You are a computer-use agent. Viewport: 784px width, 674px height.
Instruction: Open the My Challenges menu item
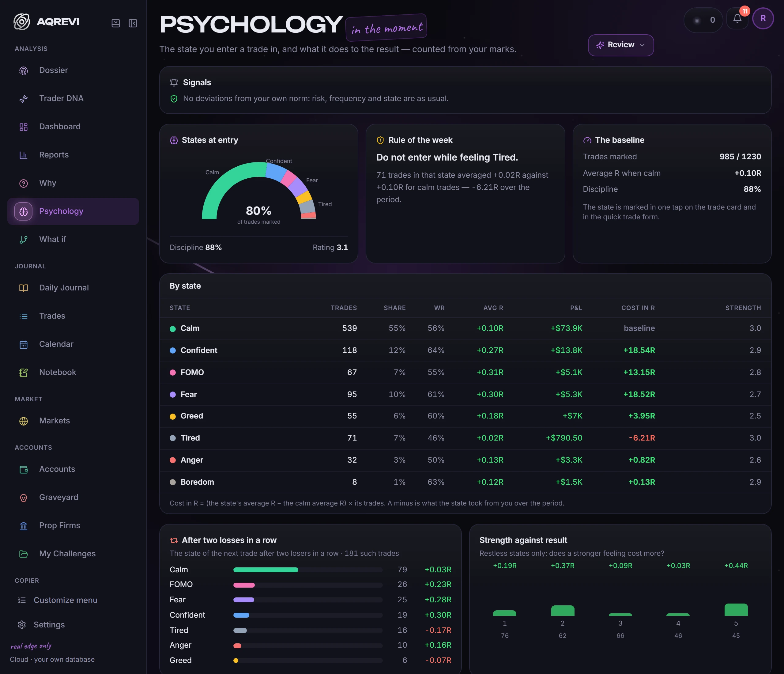[x=73, y=554]
